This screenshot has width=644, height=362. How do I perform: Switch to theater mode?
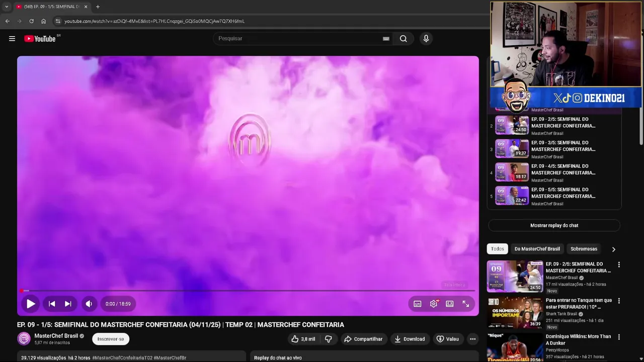(x=450, y=304)
